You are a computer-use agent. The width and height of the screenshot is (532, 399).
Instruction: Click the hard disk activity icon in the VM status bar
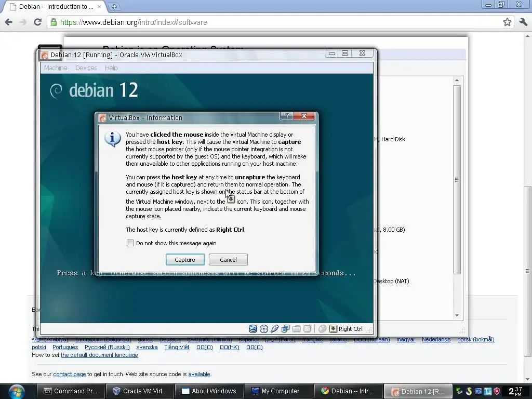(x=253, y=329)
